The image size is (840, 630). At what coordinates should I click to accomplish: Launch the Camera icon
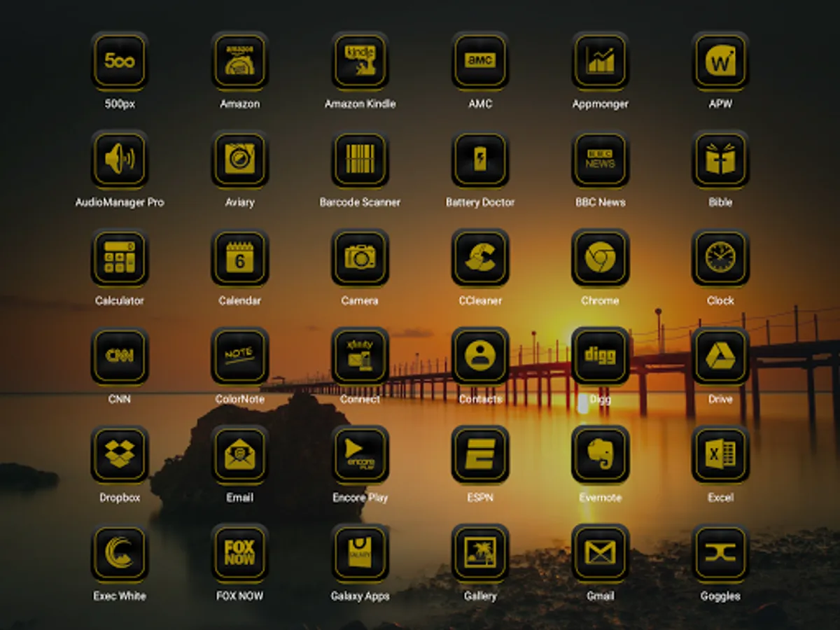360,258
